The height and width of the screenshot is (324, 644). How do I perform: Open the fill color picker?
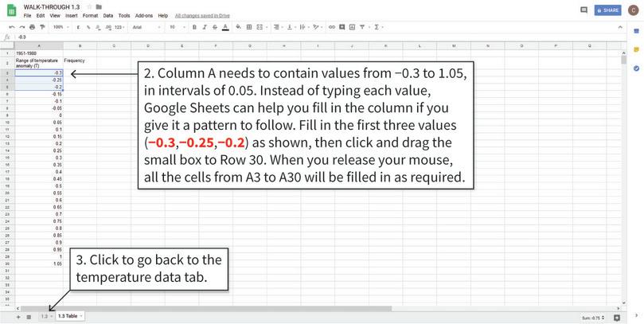tap(238, 27)
